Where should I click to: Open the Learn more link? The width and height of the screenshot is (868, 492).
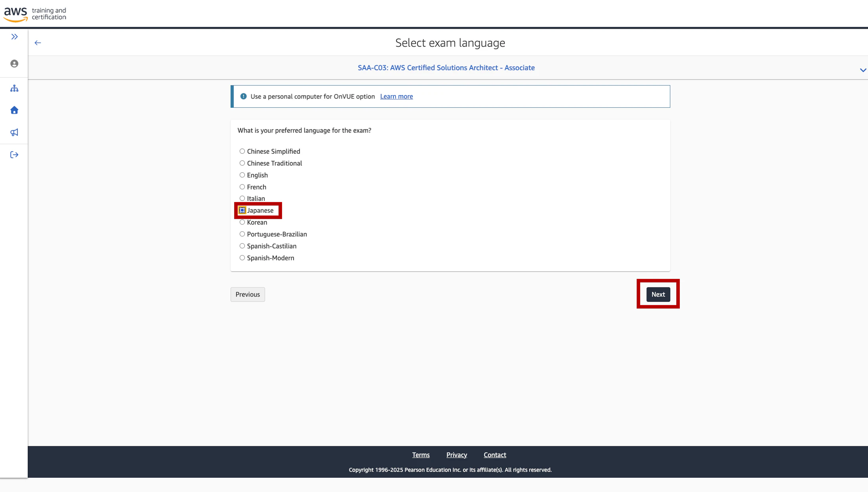coord(397,96)
